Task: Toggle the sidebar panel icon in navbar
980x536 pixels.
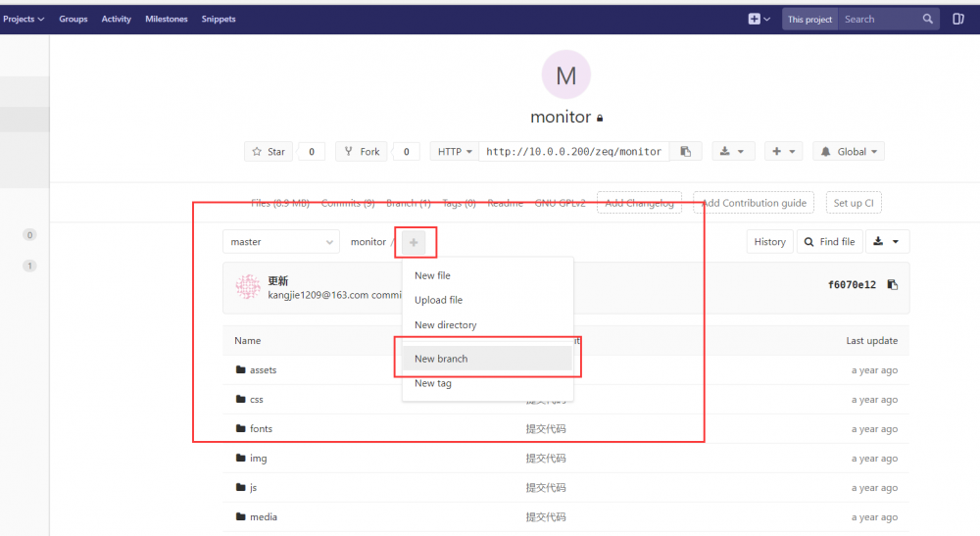Action: point(958,19)
